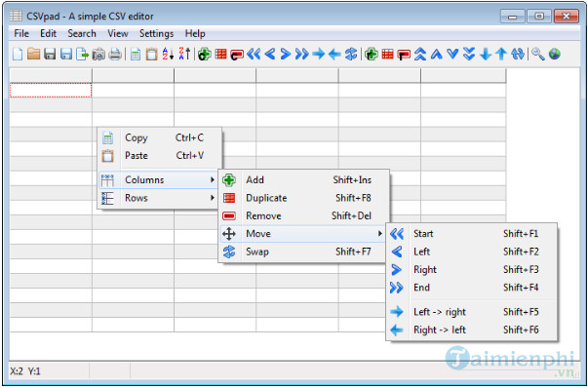This screenshot has width=588, height=388.
Task: Click the double-down chevron Move row to bottom icon
Action: [469, 54]
